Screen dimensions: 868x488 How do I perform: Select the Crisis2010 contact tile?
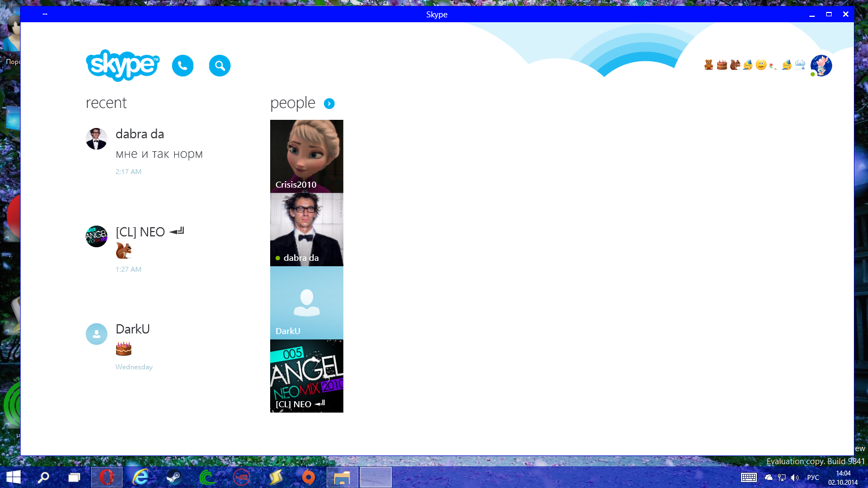click(x=307, y=156)
